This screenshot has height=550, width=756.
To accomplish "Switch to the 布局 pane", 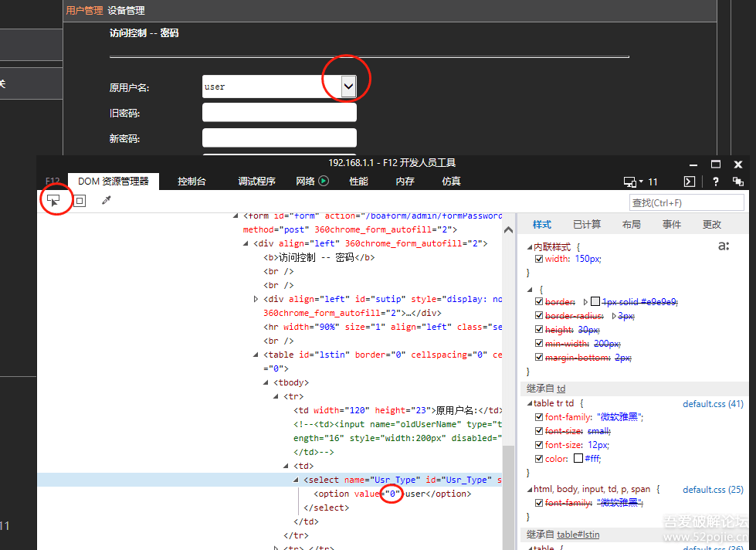I will (x=631, y=224).
